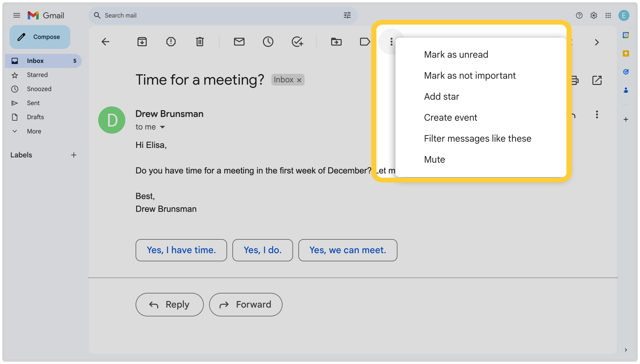
Task: Click the Add to Tasks icon
Action: pos(297,42)
